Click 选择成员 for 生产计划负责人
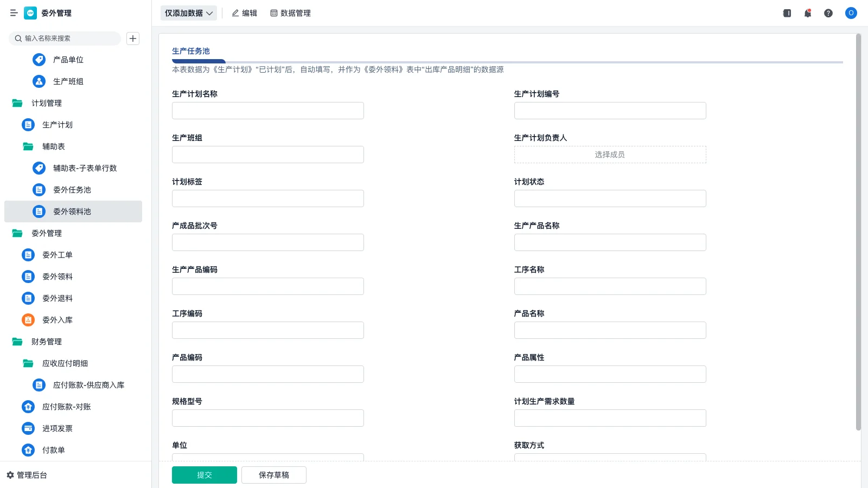 point(610,155)
